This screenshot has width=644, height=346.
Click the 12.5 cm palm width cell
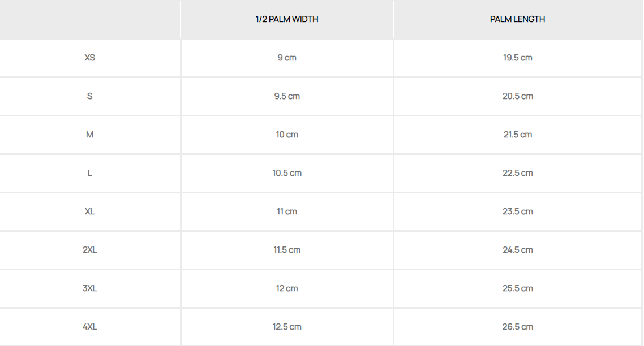(287, 327)
